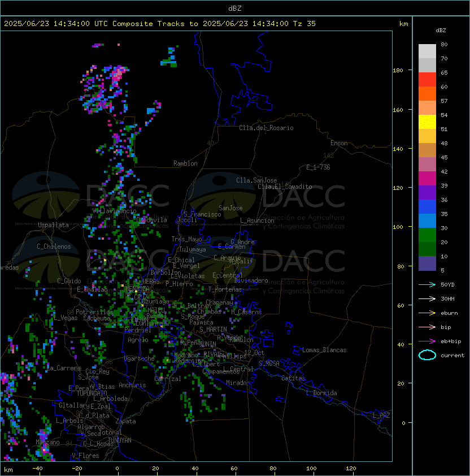Click the Encon place label
The width and height of the screenshot is (470, 476).
coord(339,143)
